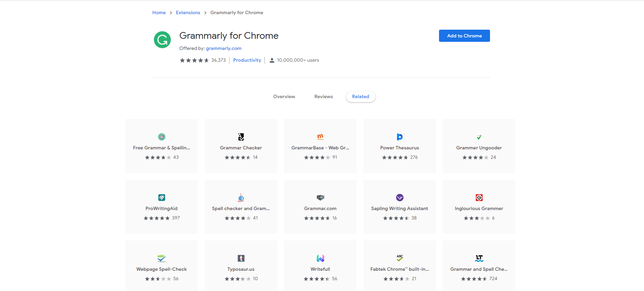Click the Grammarly green G logo

tap(162, 40)
